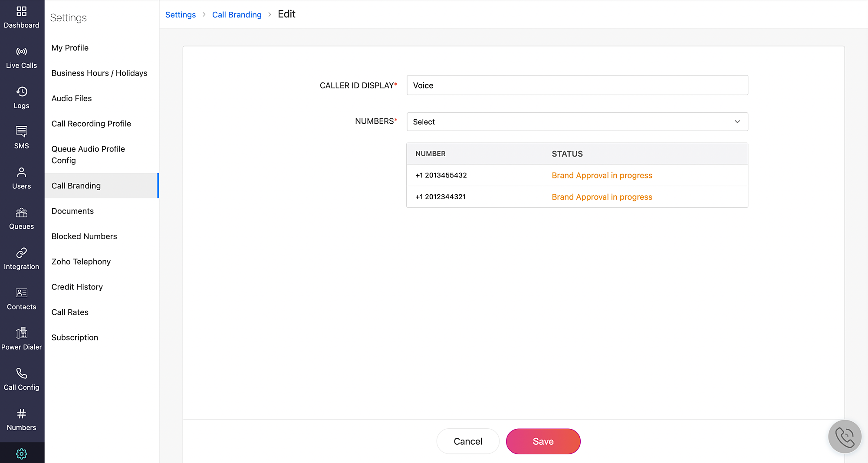
Task: Go to My Profile settings
Action: 70,48
